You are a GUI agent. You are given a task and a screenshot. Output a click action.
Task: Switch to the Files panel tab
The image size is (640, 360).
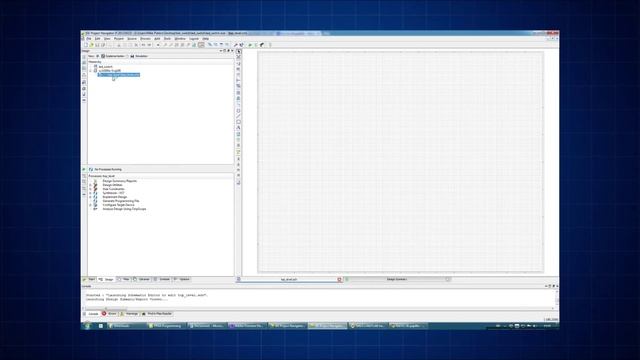[124, 280]
